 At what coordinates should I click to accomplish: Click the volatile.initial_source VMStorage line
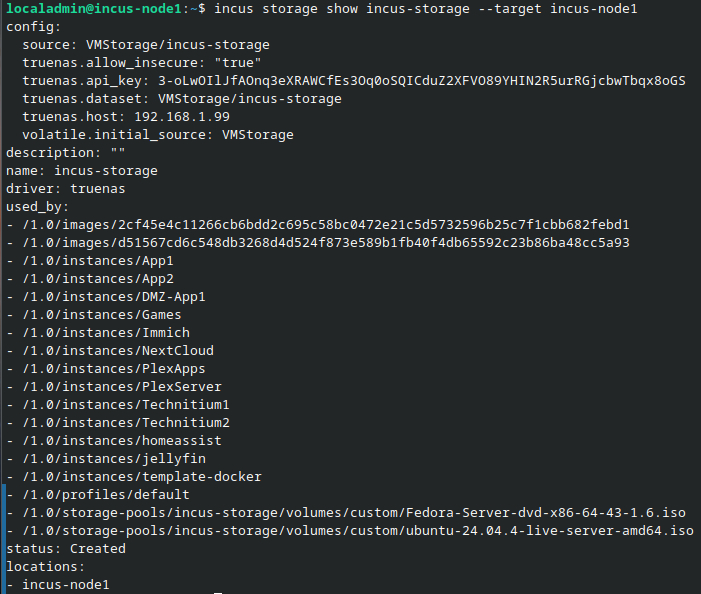pos(158,135)
